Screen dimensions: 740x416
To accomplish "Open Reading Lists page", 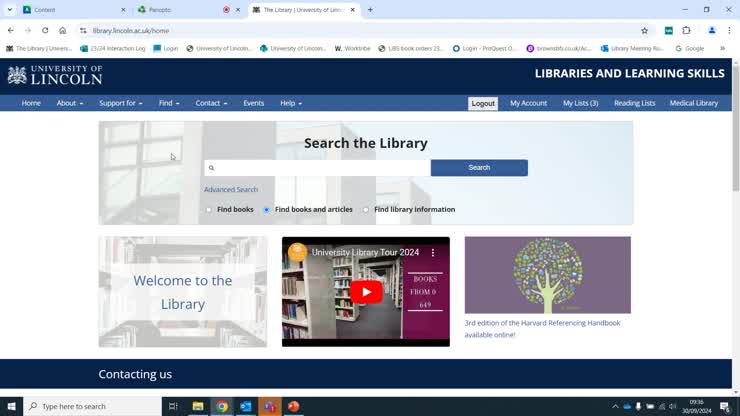I will click(635, 103).
